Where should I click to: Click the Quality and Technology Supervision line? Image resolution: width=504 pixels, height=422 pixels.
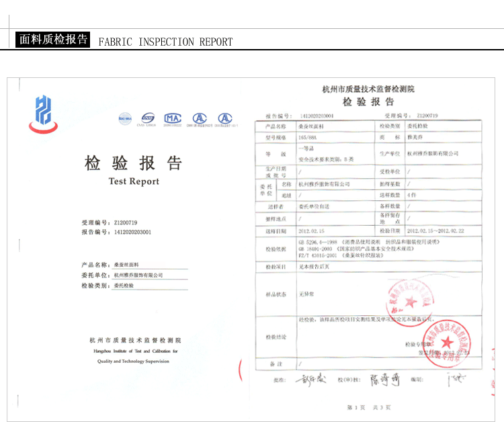[134, 362]
